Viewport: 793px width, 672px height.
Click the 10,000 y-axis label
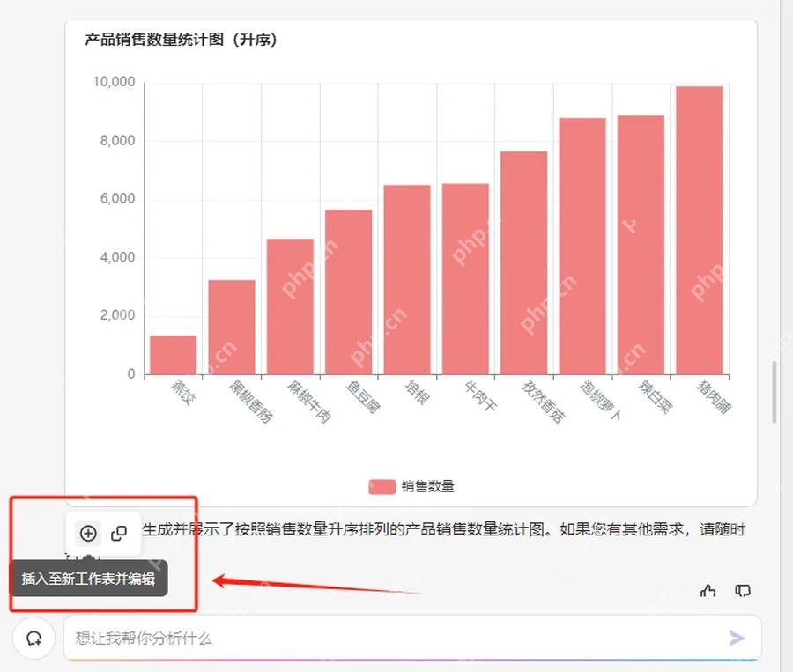[x=114, y=82]
